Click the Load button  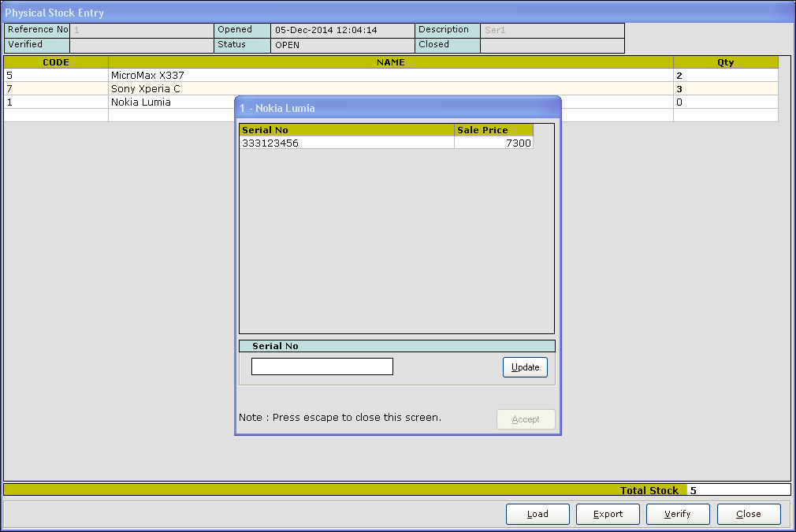tap(537, 514)
